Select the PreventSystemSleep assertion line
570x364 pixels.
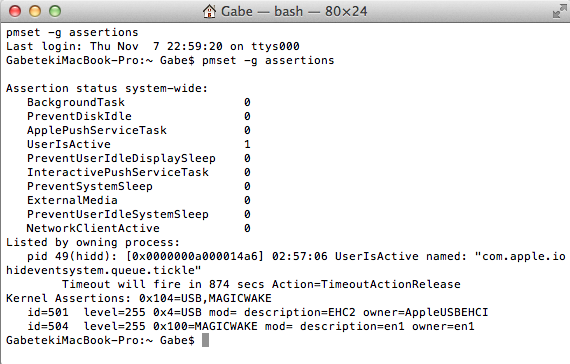139,186
